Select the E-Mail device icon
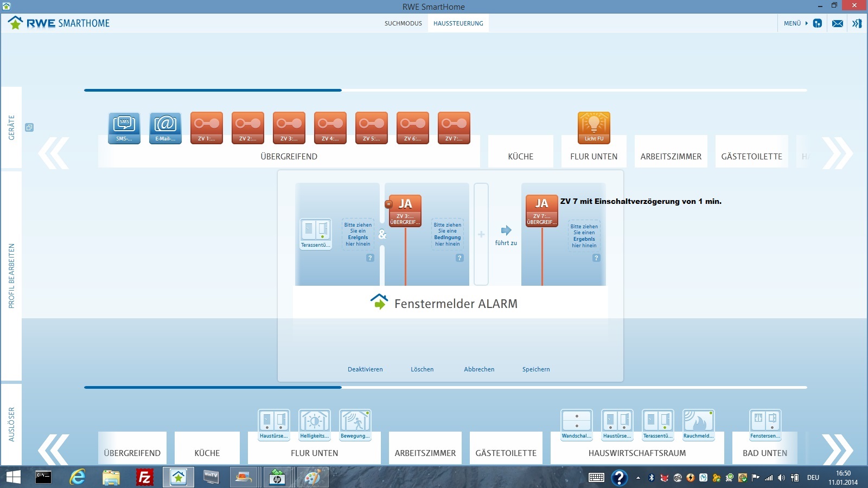 pyautogui.click(x=165, y=128)
